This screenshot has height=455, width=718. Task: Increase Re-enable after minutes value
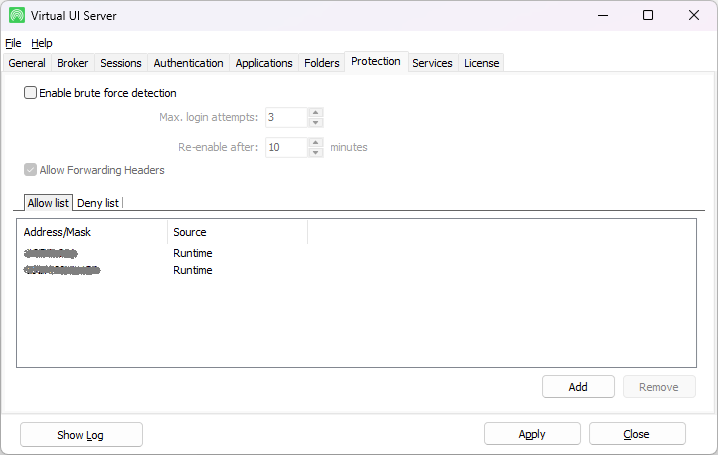tap(316, 142)
